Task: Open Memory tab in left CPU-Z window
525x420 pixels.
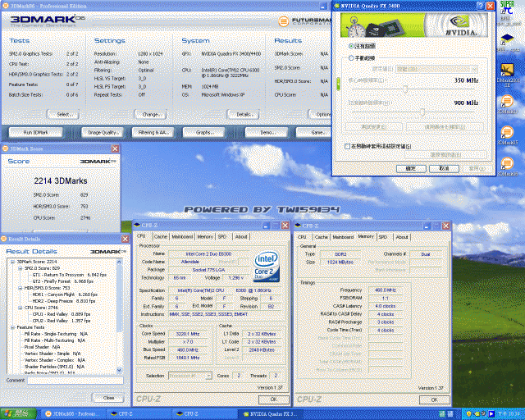Action: point(205,237)
